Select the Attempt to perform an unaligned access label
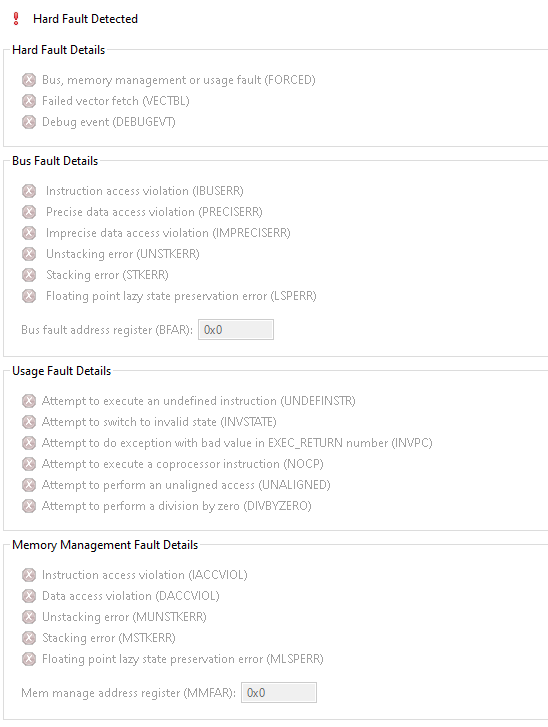Image resolution: width=548 pixels, height=727 pixels. [x=186, y=485]
